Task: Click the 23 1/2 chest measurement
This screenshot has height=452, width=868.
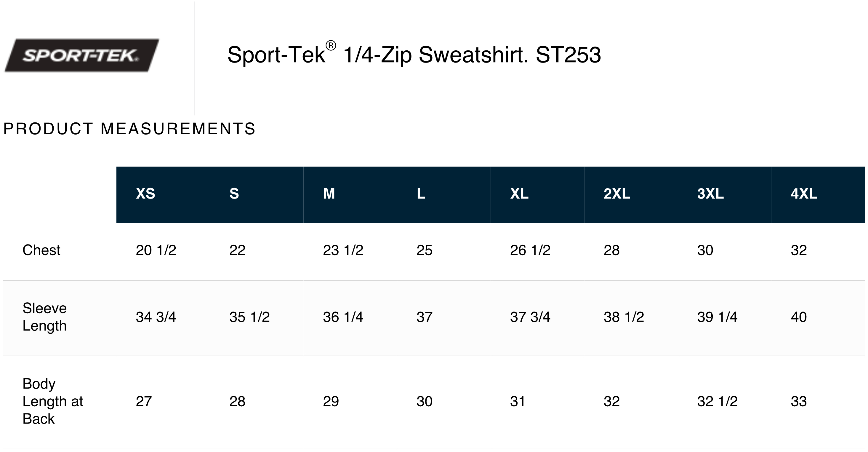Action: tap(343, 250)
